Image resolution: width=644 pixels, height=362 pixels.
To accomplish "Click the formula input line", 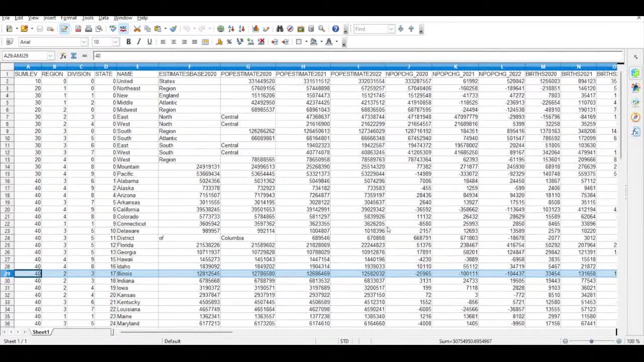I will [358, 56].
